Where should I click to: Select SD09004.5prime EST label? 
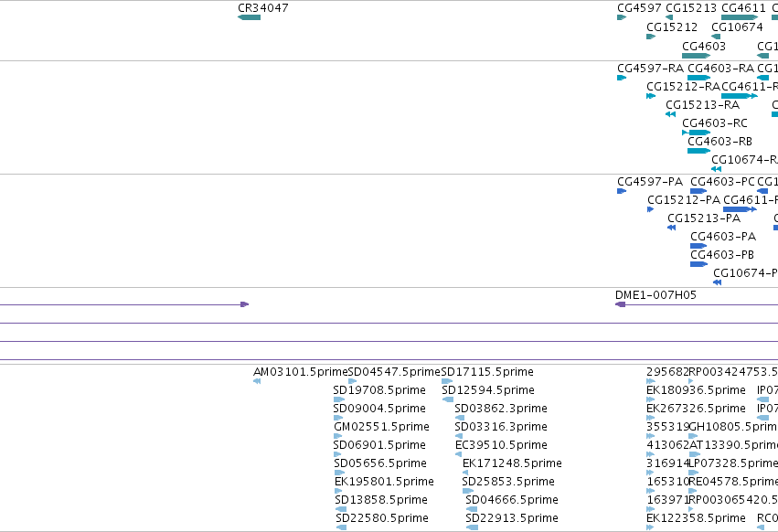(379, 409)
